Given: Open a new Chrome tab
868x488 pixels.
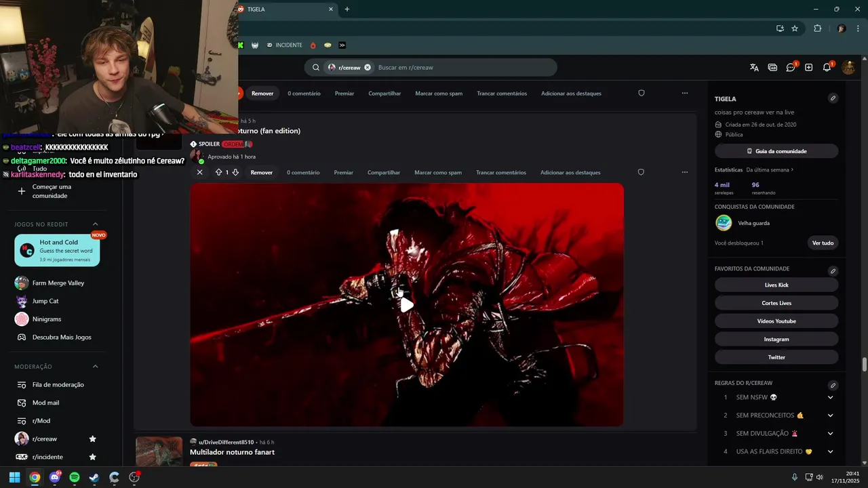Looking at the screenshot, I should tap(347, 9).
